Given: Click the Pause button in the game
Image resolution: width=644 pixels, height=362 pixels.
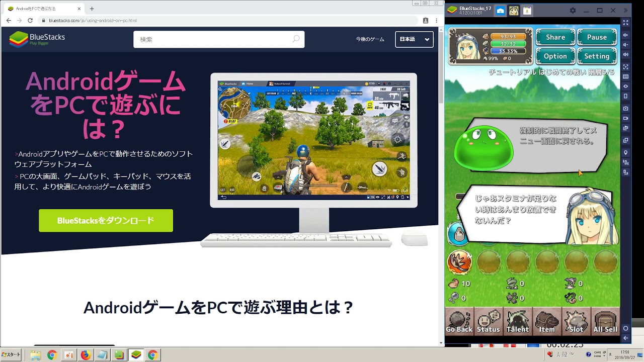Looking at the screenshot, I should tap(597, 37).
